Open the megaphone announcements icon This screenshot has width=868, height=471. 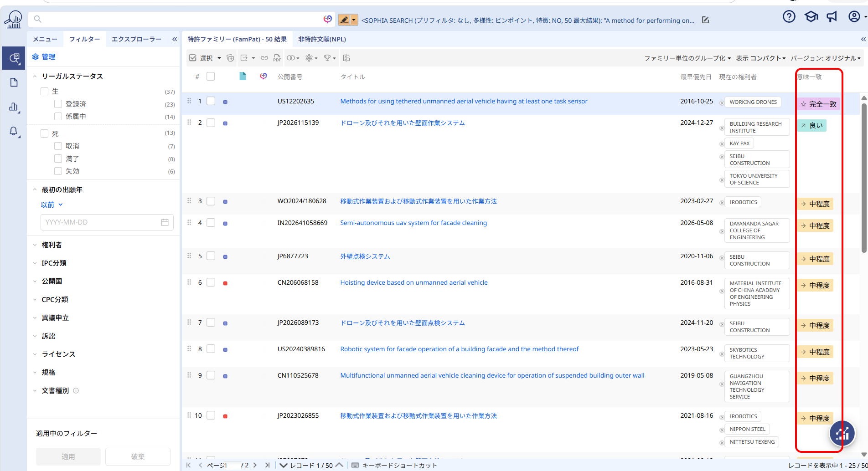tap(832, 17)
